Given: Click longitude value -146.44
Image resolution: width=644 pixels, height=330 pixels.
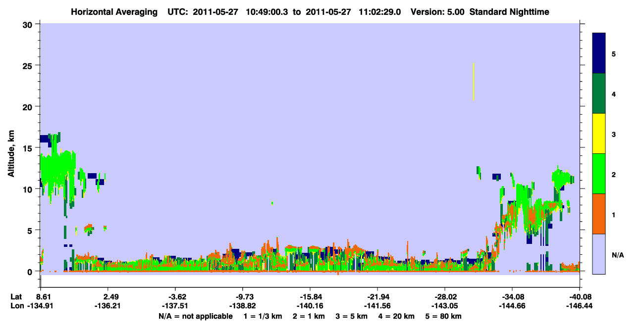Looking at the screenshot, I should pos(580,306).
